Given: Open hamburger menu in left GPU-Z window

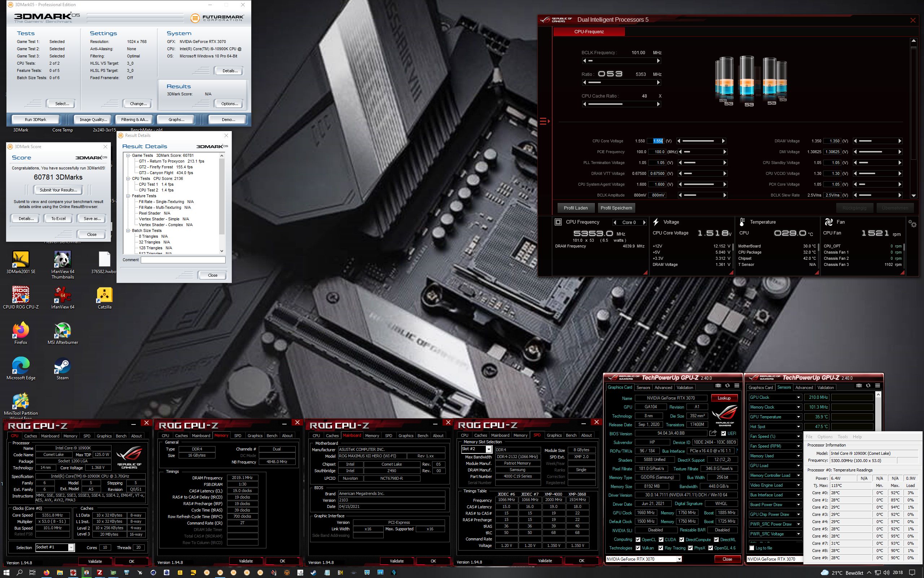Looking at the screenshot, I should [737, 385].
